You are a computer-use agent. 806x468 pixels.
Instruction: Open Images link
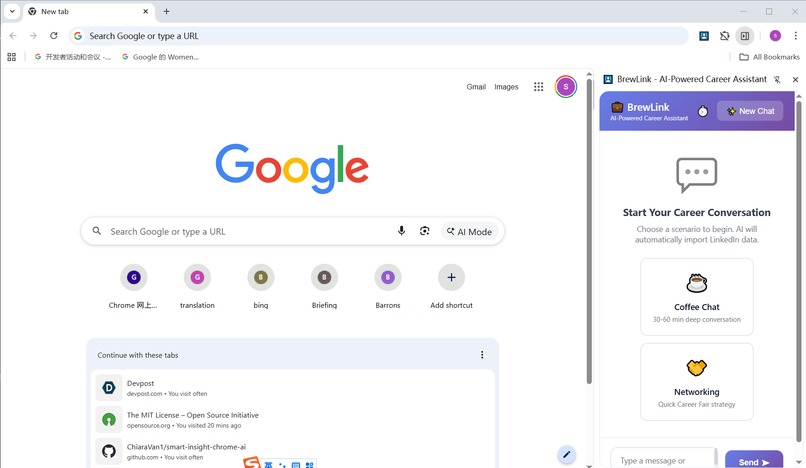click(506, 87)
